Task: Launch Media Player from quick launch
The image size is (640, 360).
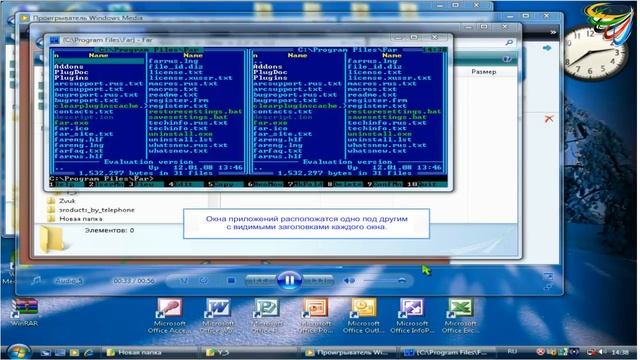Action: [x=74, y=352]
